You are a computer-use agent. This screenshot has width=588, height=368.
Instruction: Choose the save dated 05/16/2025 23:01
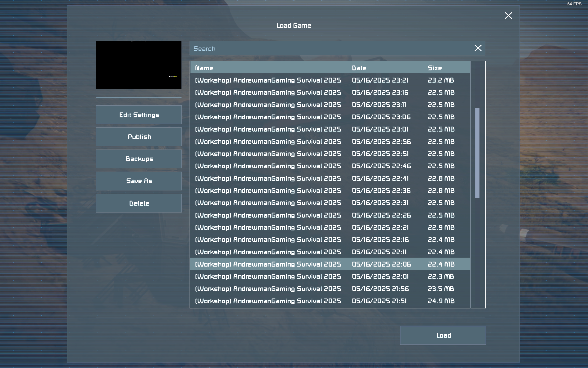330,129
